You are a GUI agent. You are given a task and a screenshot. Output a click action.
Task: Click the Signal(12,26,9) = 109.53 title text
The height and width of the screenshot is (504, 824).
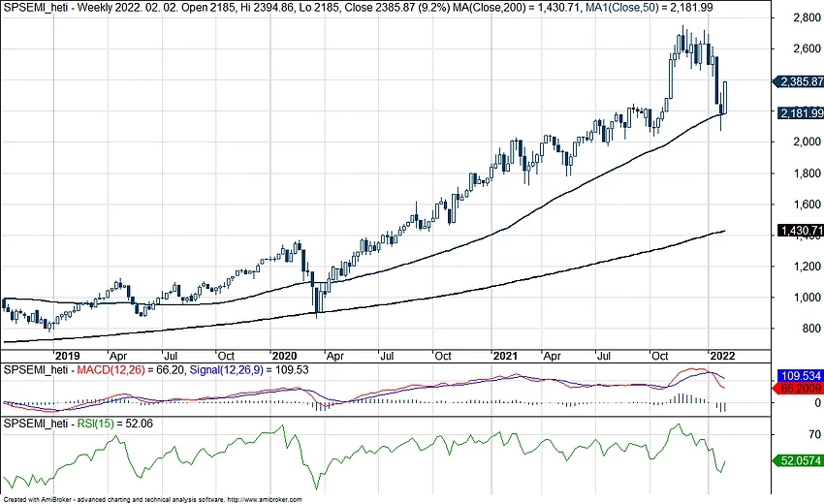tap(249, 370)
